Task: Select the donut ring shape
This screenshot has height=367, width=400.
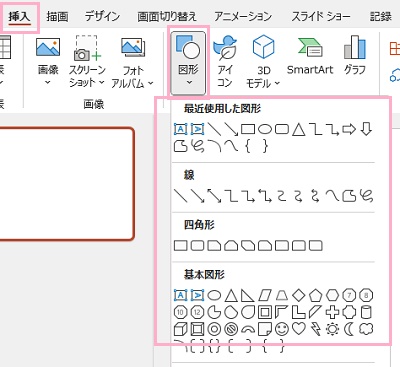Action: [214, 329]
